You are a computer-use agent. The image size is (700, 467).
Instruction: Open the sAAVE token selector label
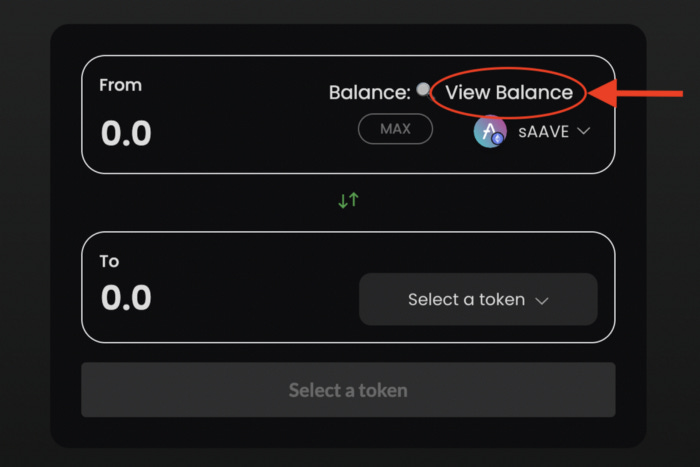(x=543, y=132)
